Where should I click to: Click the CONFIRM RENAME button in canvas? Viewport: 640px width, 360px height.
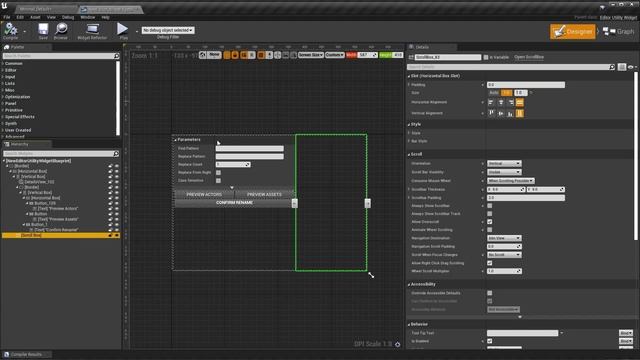click(x=234, y=202)
